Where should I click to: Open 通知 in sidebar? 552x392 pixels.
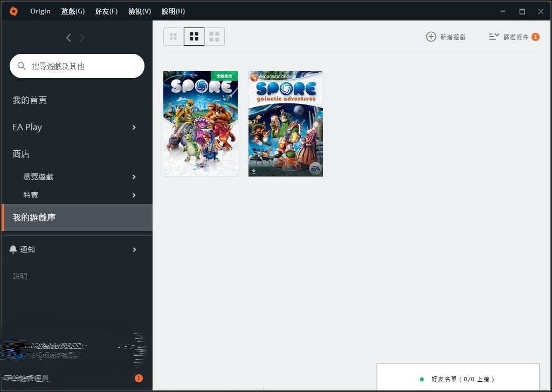point(27,249)
